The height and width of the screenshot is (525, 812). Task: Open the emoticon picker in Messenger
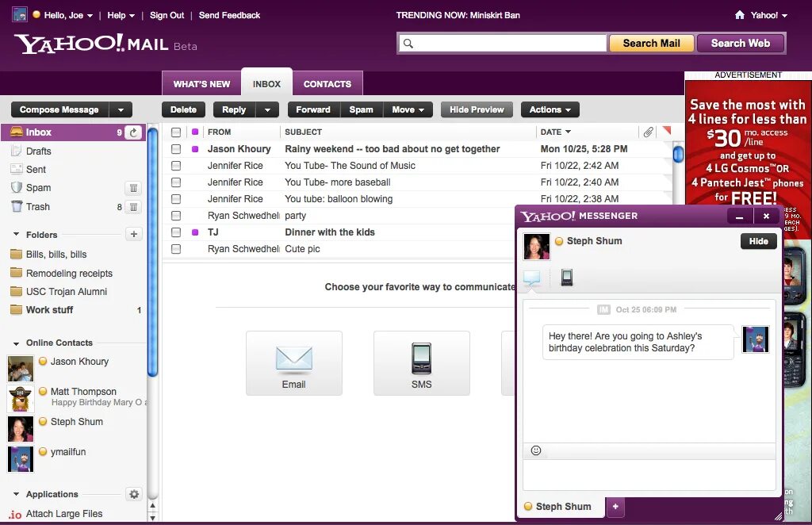click(x=536, y=450)
